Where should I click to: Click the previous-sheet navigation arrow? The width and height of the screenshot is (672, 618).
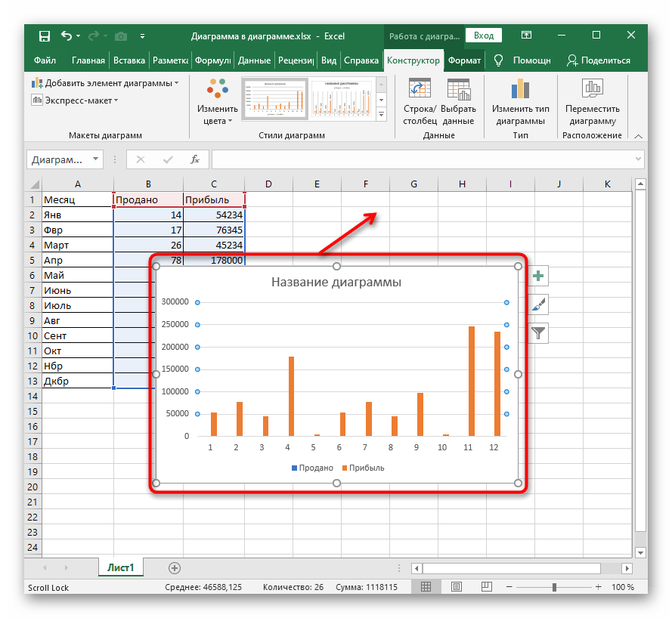[45, 568]
